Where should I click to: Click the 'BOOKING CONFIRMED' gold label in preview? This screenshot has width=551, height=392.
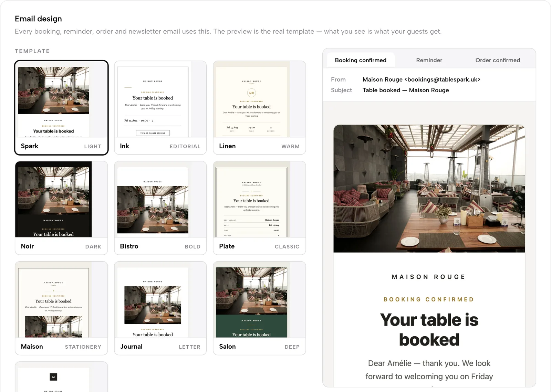click(x=429, y=299)
